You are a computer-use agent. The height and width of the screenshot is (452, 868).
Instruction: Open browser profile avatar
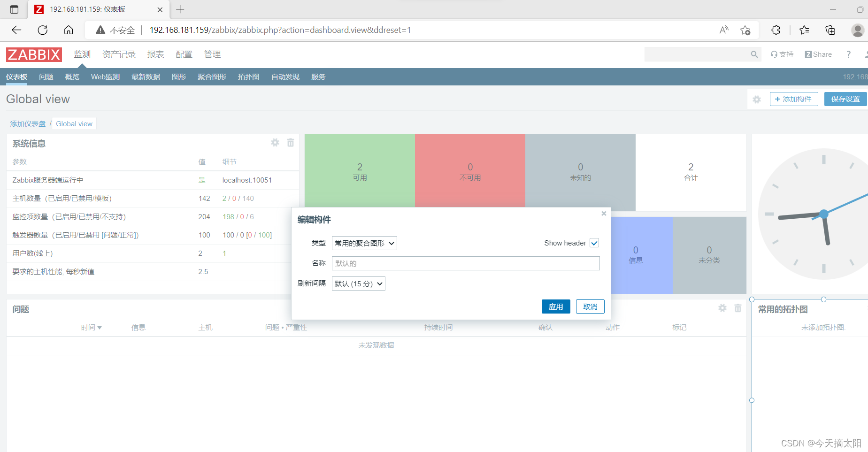click(858, 30)
